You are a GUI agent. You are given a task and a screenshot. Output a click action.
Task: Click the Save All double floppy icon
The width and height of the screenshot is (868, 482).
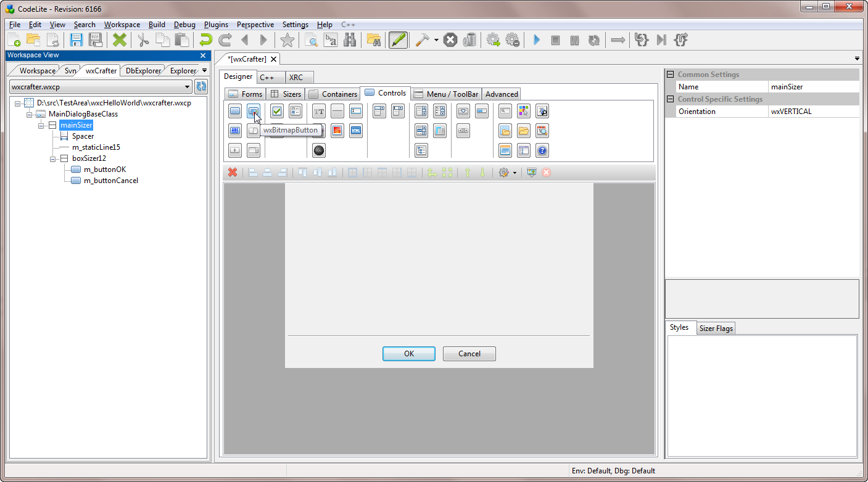96,41
